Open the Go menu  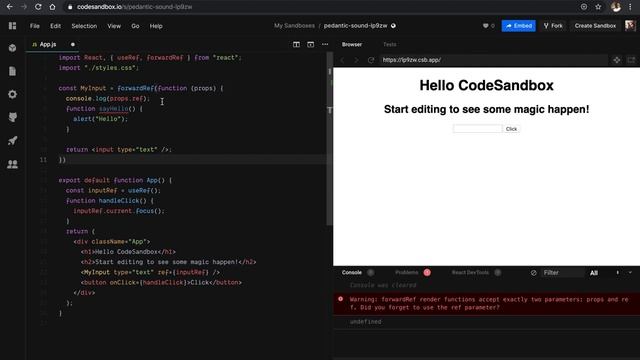pos(135,26)
